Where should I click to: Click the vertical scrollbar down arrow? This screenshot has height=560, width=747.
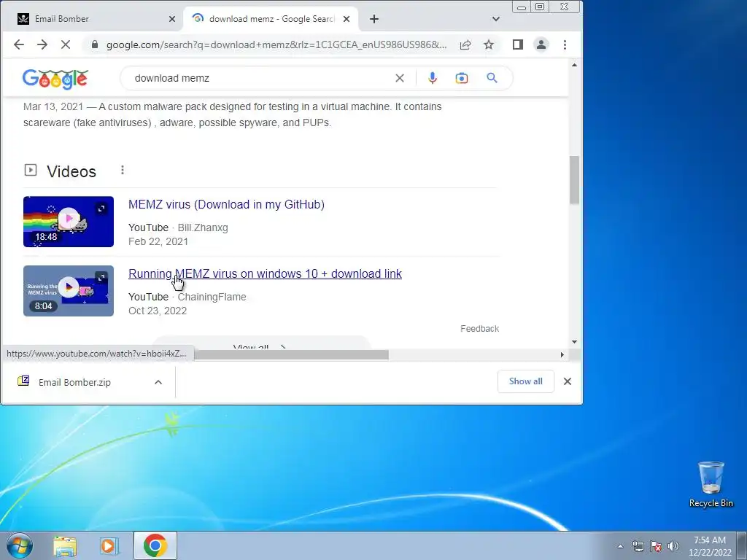coord(575,342)
